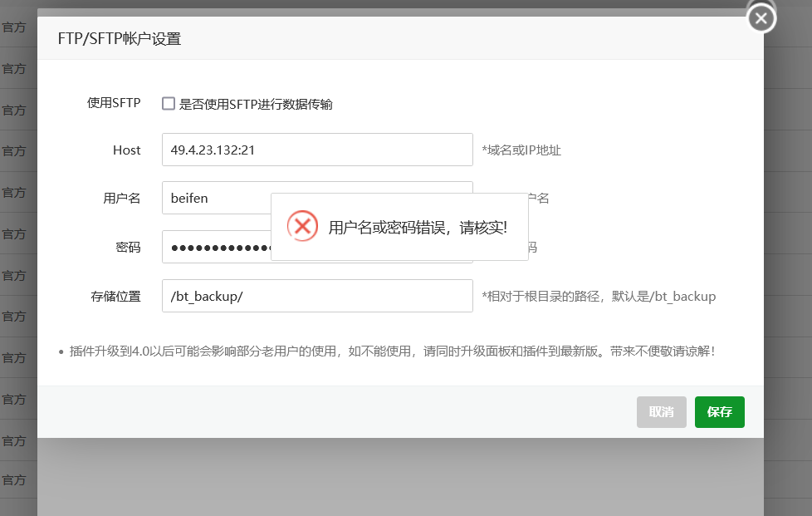Click the 使用SFTP label
This screenshot has width=812, height=516.
[114, 103]
